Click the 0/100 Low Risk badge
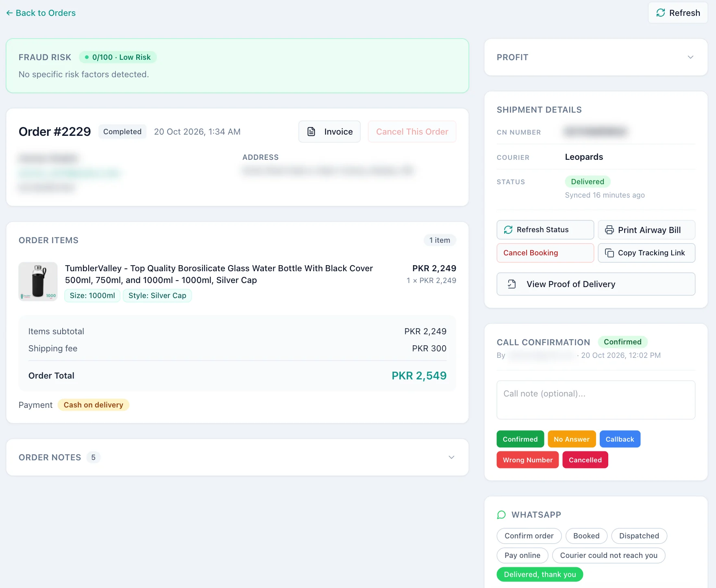 118,57
